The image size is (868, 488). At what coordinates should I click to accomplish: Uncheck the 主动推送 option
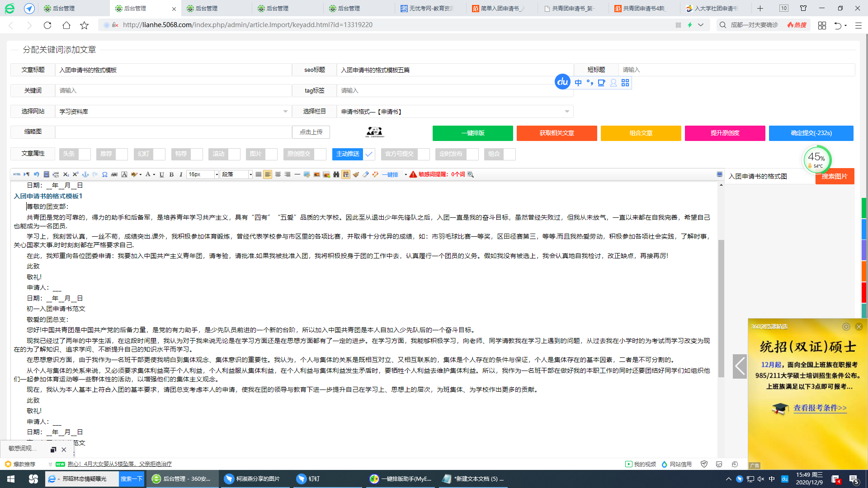(369, 154)
